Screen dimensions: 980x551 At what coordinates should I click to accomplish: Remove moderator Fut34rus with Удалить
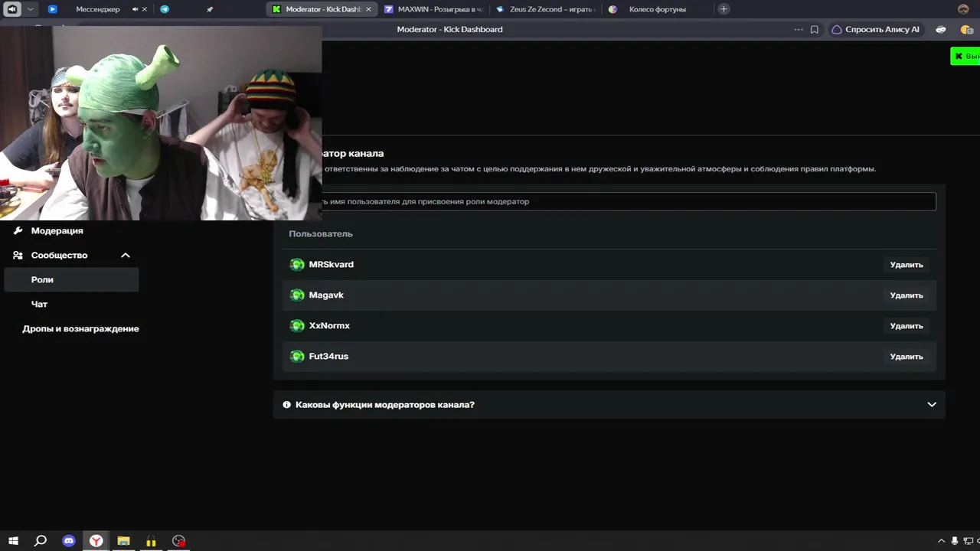(x=906, y=357)
